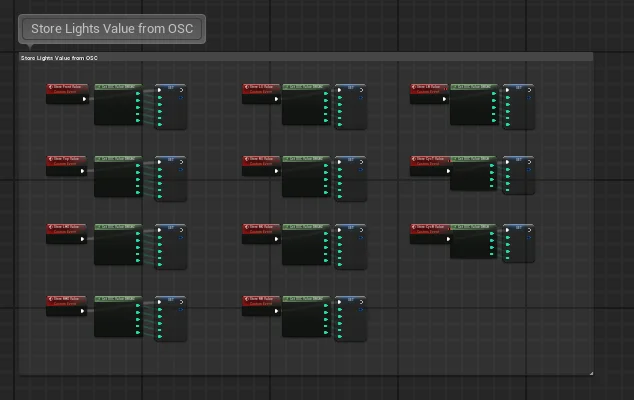Click the red delegate pin on Store LB Value event
Viewport: 634px width, 400px height.
tap(446, 89)
